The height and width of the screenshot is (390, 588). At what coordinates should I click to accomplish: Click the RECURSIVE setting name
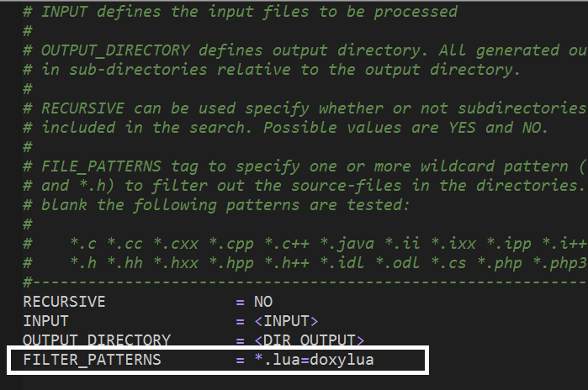click(x=64, y=302)
